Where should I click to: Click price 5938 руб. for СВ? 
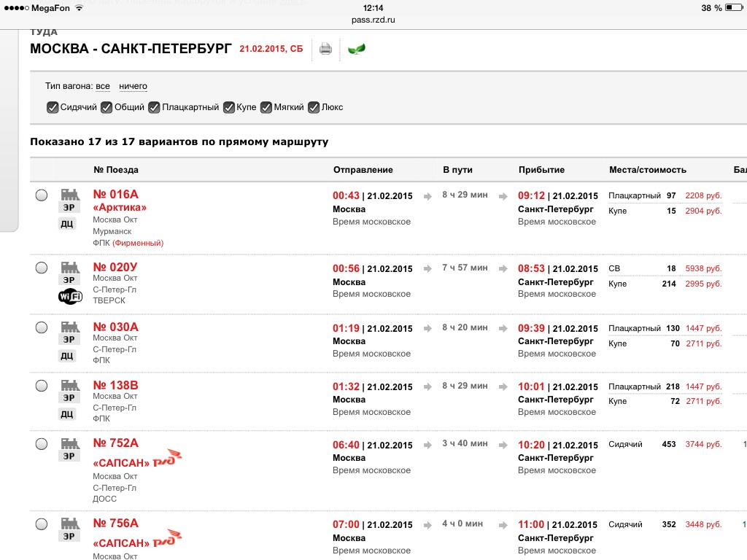[x=704, y=268]
